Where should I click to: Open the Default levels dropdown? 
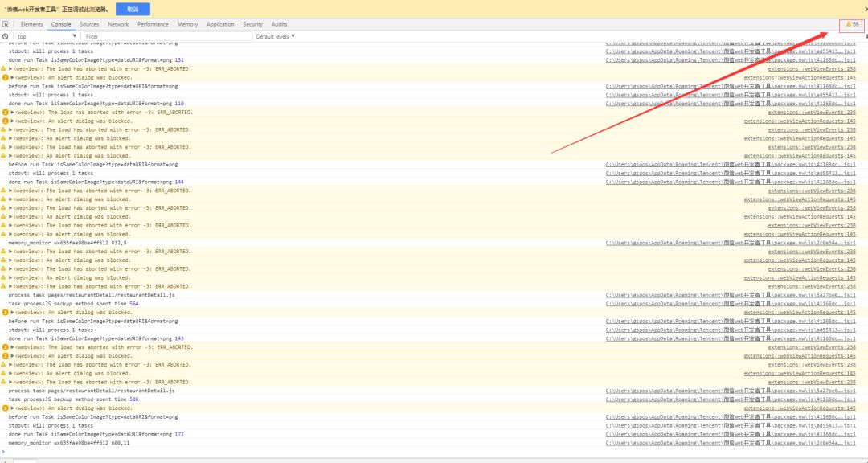pyautogui.click(x=275, y=36)
